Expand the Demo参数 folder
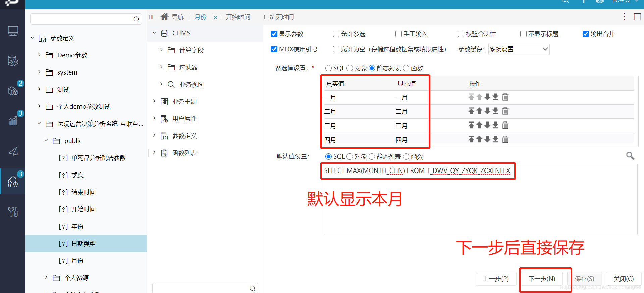This screenshot has width=644, height=293. (x=39, y=55)
